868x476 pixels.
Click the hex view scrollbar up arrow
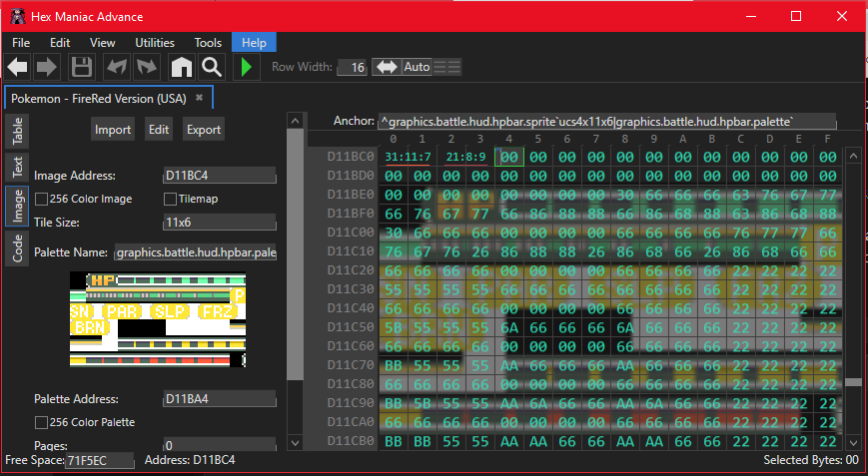(853, 157)
